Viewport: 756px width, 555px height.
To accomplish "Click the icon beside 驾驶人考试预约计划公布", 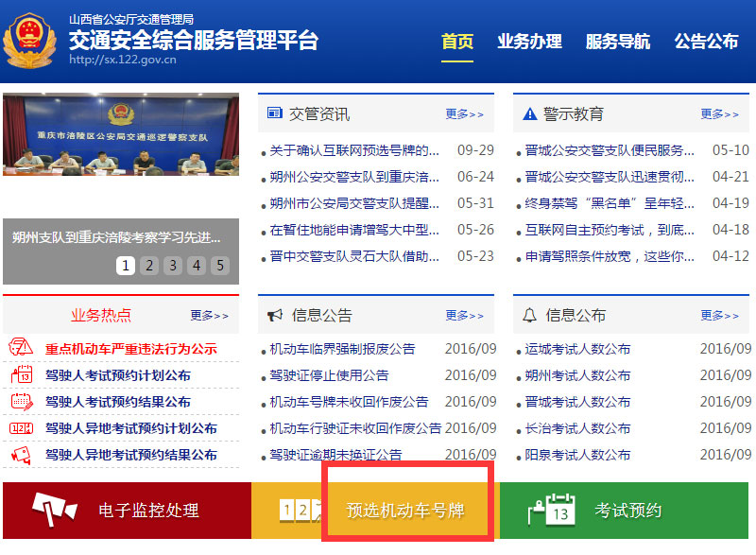I will pos(21,373).
